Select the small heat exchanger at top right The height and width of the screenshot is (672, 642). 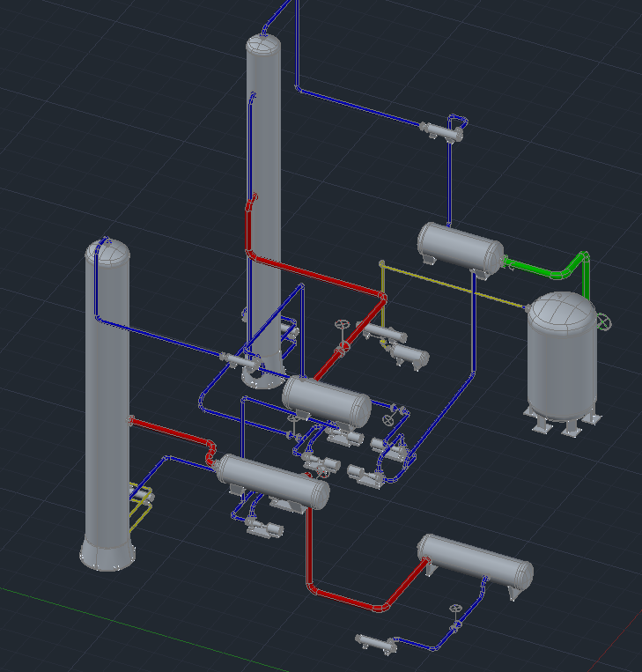click(441, 131)
